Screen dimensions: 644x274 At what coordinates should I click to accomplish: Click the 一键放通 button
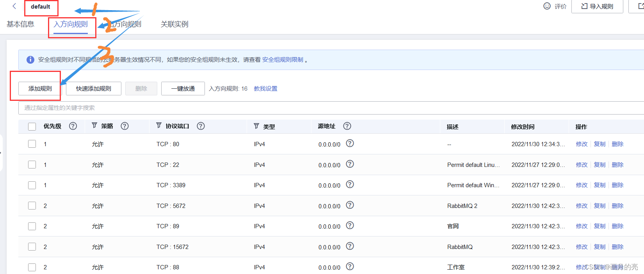point(183,89)
